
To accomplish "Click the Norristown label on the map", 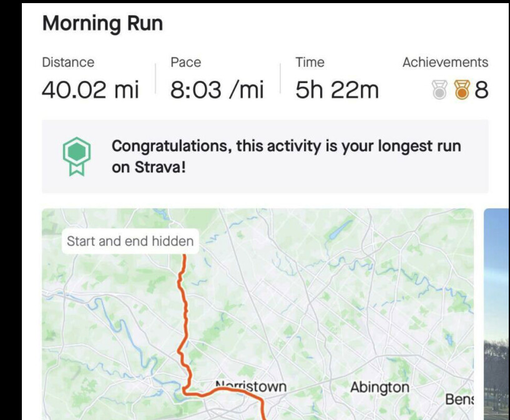I will pos(251,387).
